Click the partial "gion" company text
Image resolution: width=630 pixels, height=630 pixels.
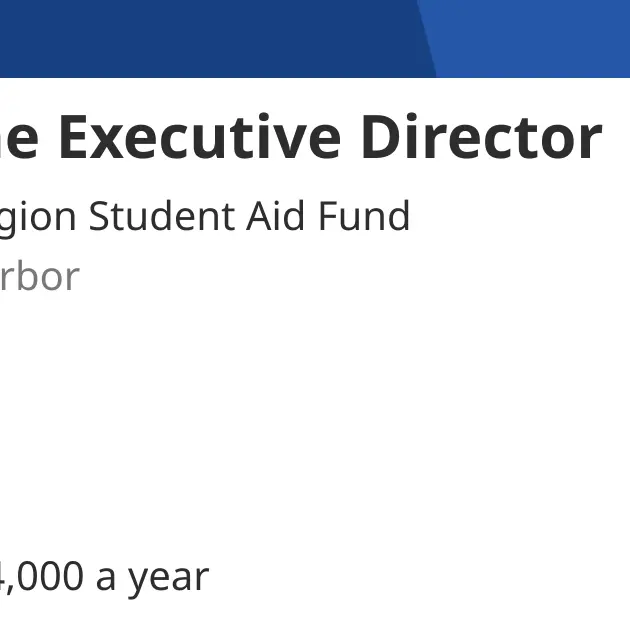coord(37,217)
